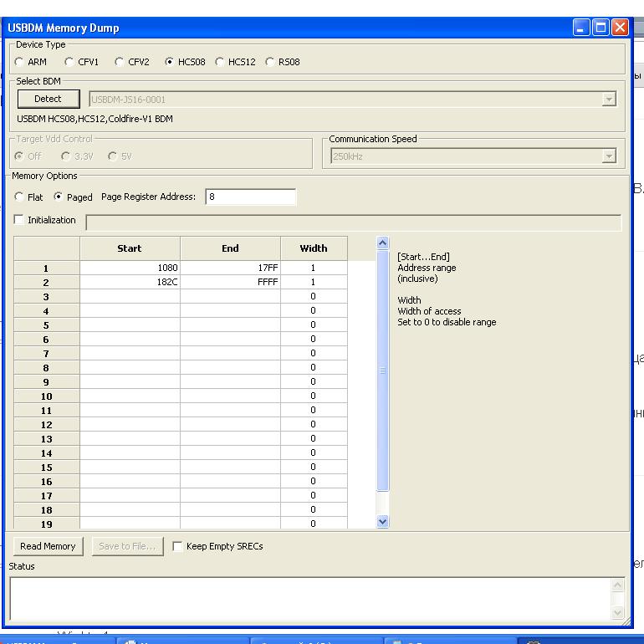Switch memory option to Flat
Image resolution: width=644 pixels, height=644 pixels.
(19, 197)
